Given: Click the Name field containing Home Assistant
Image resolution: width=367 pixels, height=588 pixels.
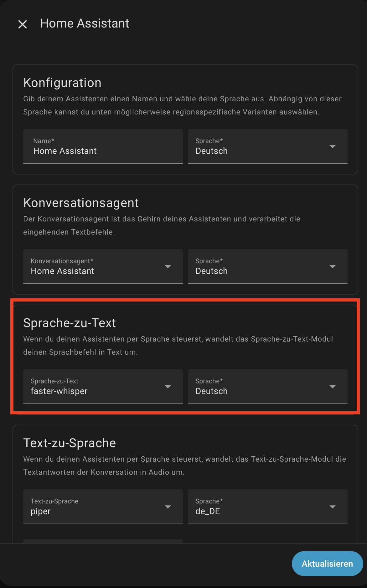Looking at the screenshot, I should (x=103, y=146).
